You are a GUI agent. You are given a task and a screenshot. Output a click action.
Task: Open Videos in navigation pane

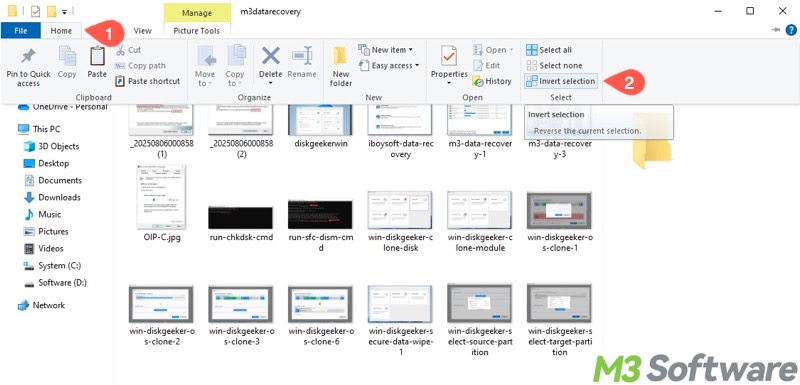pyautogui.click(x=43, y=248)
